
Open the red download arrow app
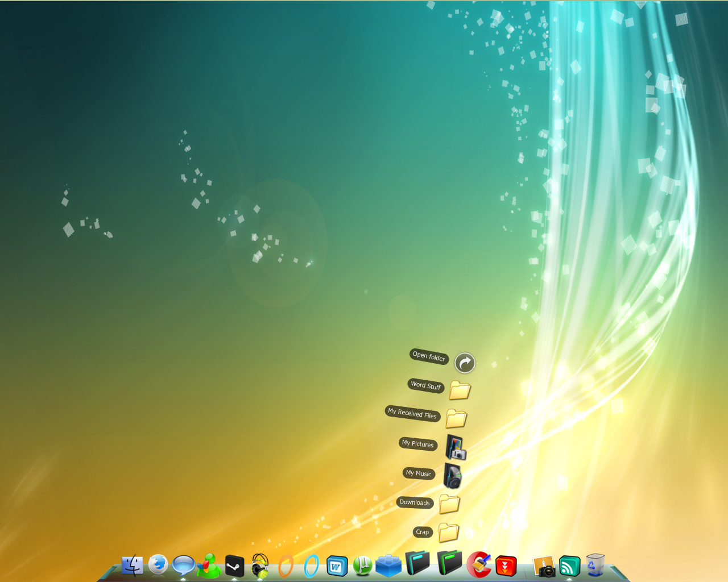(506, 566)
